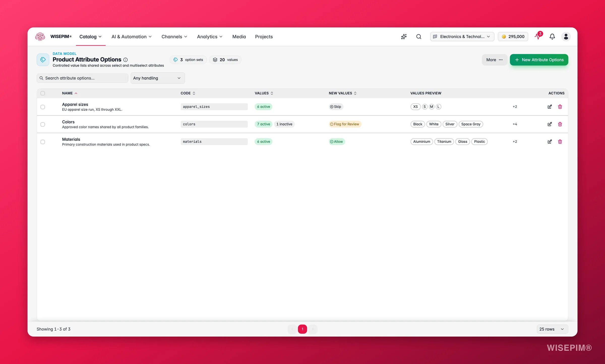Open the Materials option set name
Image resolution: width=605 pixels, height=364 pixels.
(x=71, y=139)
